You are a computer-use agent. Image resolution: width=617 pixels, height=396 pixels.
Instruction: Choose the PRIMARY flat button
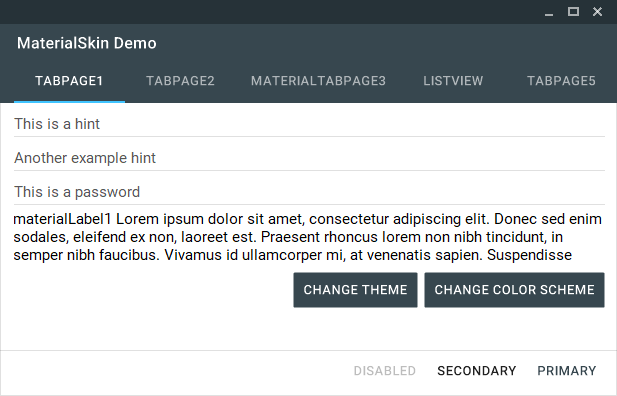[567, 371]
